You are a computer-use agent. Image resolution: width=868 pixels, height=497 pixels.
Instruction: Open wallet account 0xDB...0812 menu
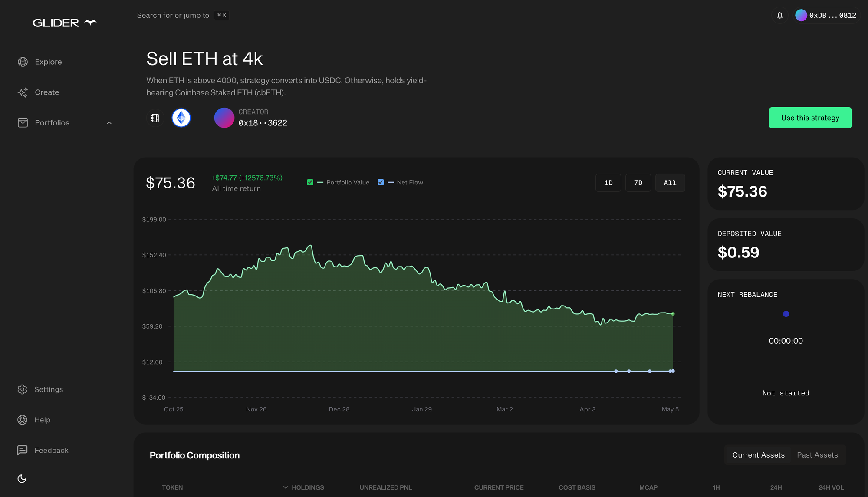coord(826,15)
